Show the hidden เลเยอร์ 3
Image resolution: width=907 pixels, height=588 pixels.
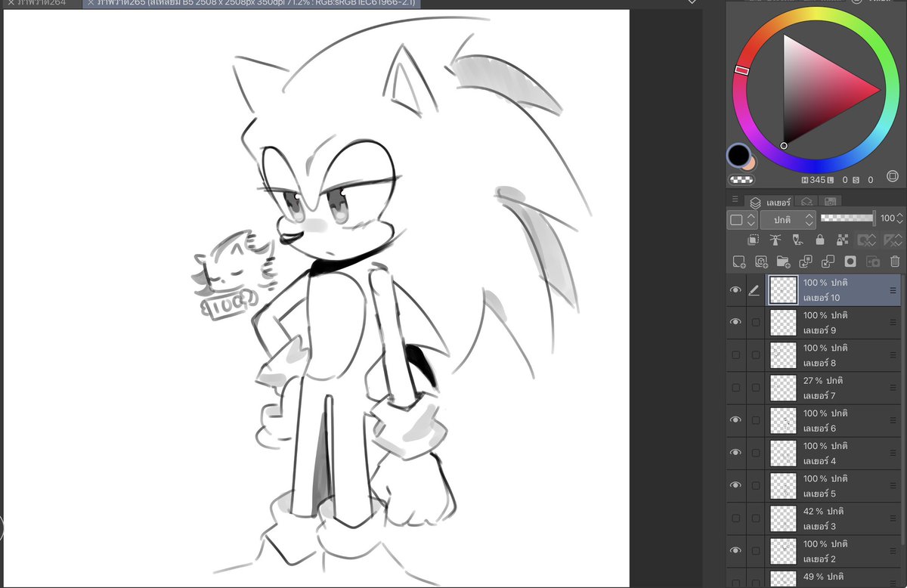pos(735,518)
